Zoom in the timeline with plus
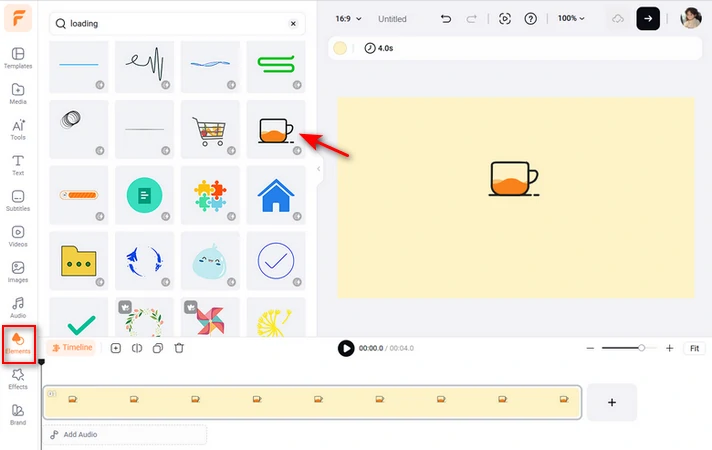 (x=669, y=348)
